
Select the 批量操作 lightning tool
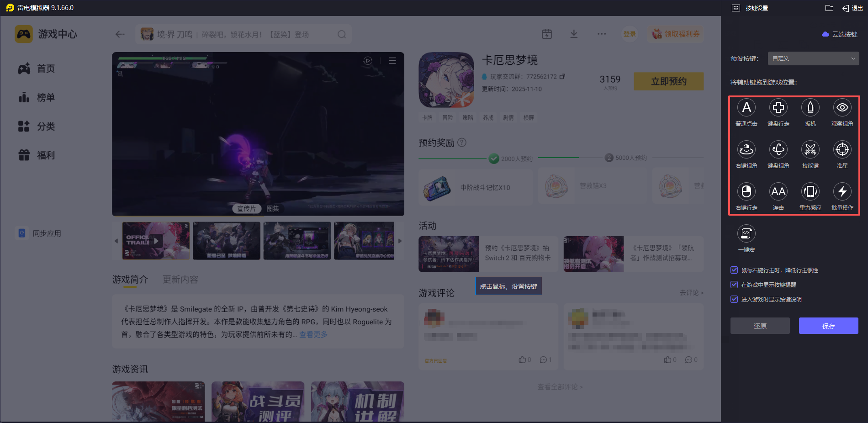(842, 191)
